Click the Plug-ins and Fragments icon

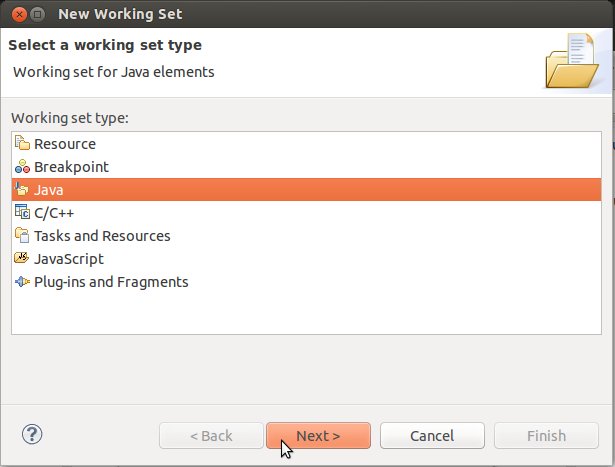click(x=22, y=282)
